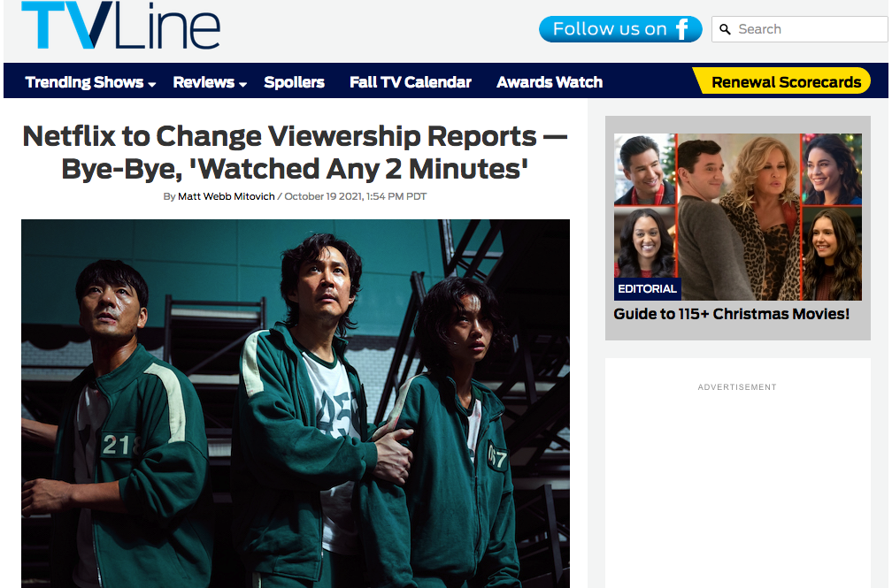Expand the Reviews dropdown arrow
This screenshot has width=892, height=588.
click(x=242, y=84)
